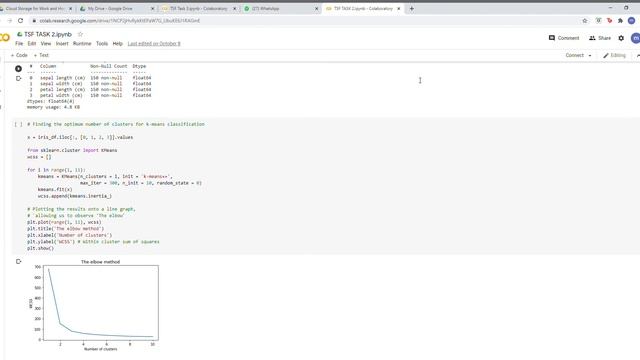
Task: Reload the current page
Action: pos(20,20)
